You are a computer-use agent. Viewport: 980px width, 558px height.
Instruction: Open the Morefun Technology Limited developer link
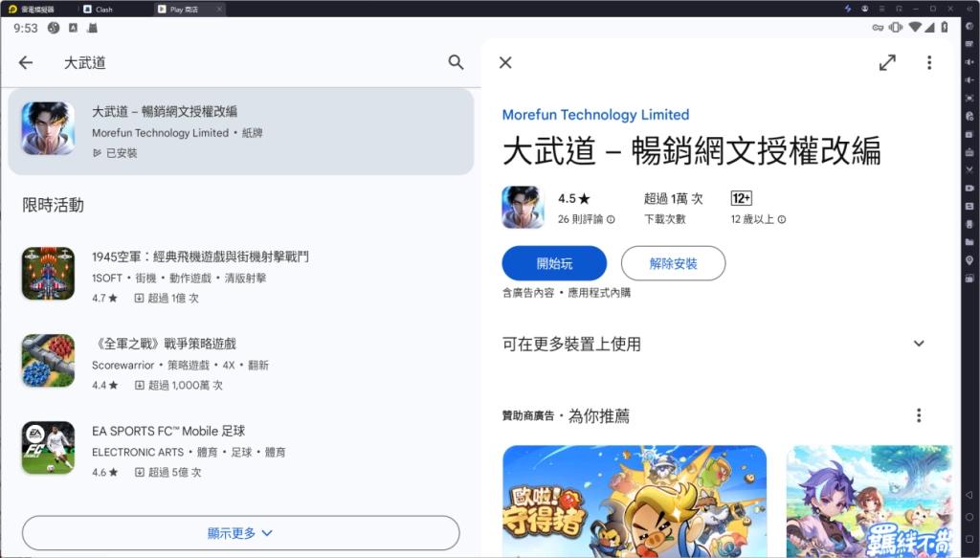[595, 114]
